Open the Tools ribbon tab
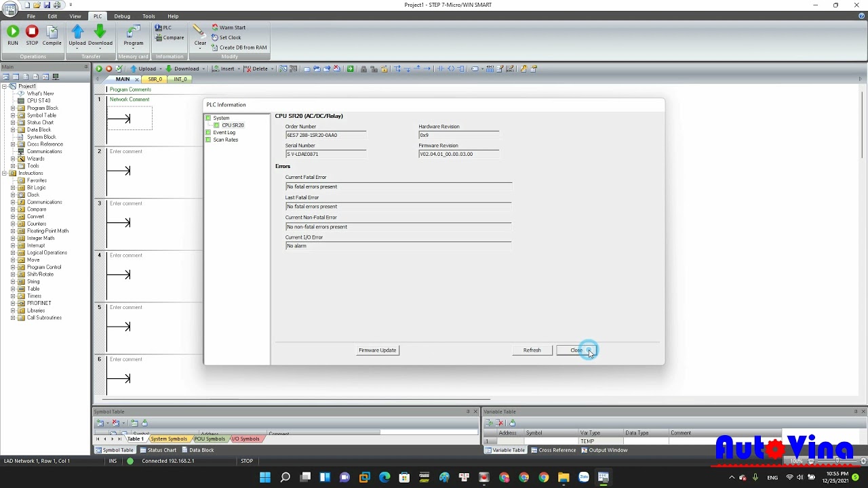868x488 pixels. click(149, 16)
